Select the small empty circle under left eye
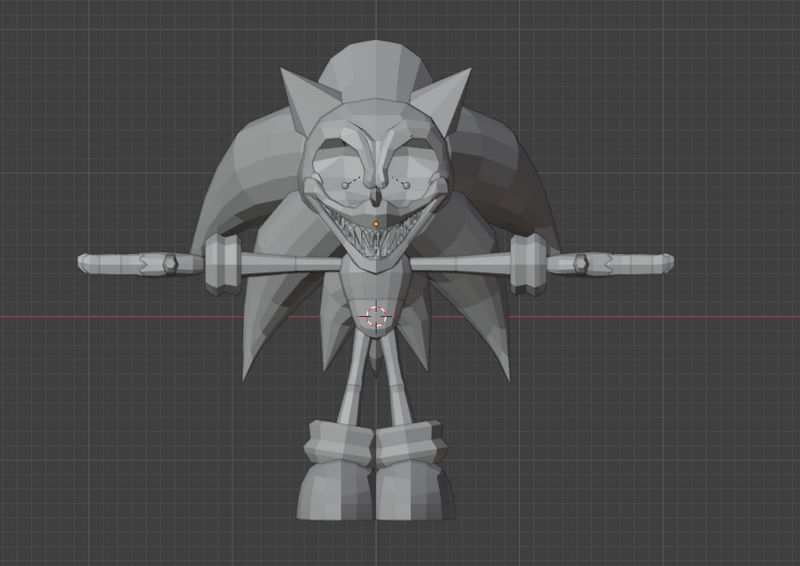The width and height of the screenshot is (800, 566). point(345,186)
